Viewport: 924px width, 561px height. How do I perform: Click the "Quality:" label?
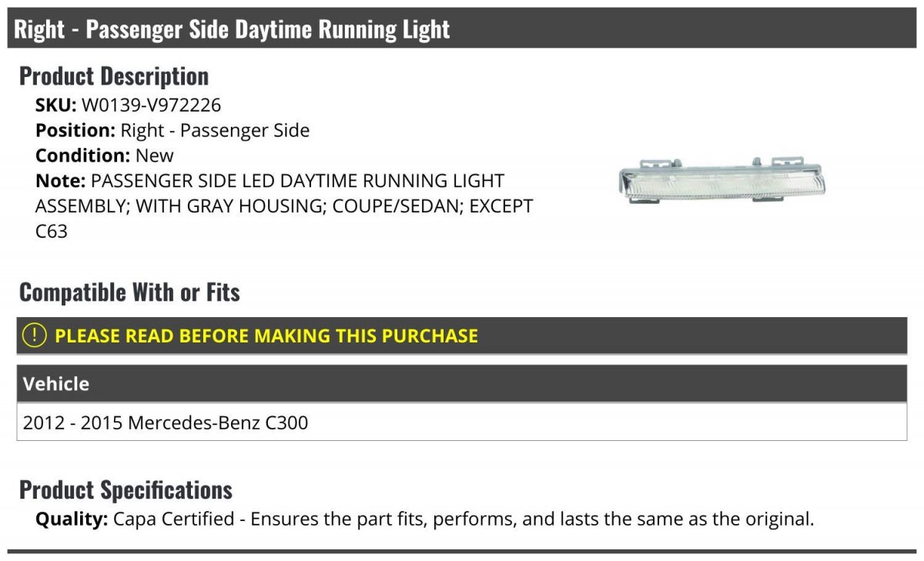(72, 519)
